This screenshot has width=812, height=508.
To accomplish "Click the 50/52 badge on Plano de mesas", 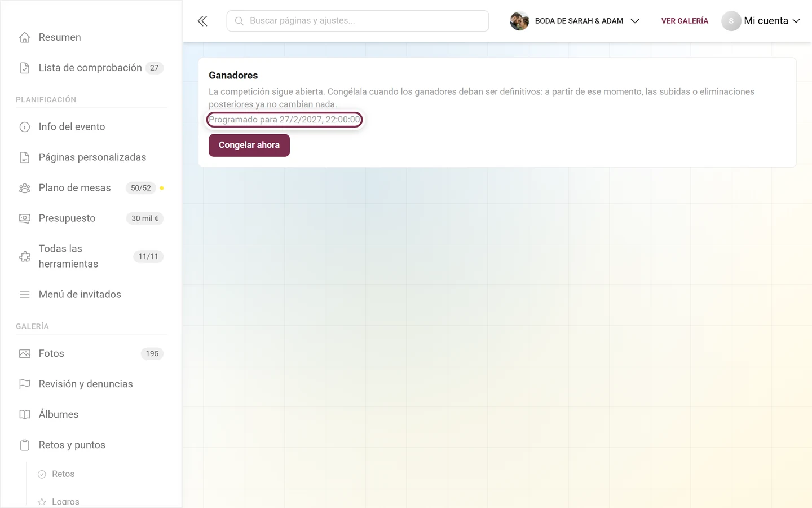I will [141, 188].
